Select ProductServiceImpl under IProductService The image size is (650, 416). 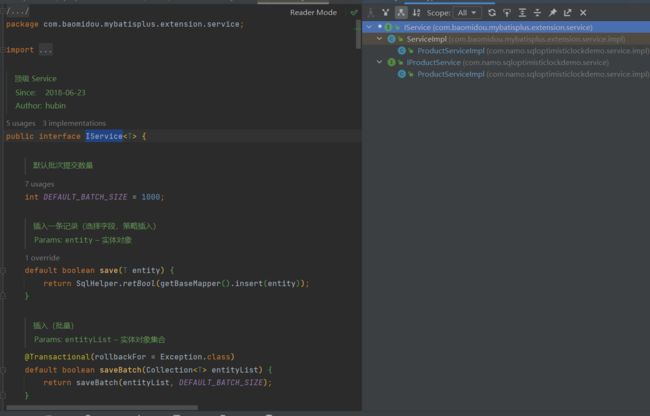[x=506, y=74]
